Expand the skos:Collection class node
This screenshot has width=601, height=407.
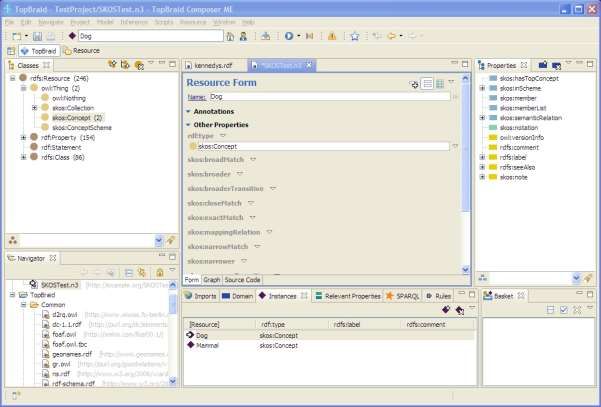[x=34, y=108]
